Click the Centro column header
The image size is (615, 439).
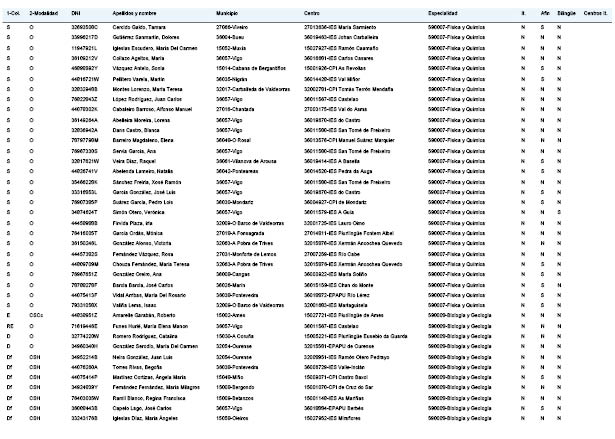click(x=311, y=13)
